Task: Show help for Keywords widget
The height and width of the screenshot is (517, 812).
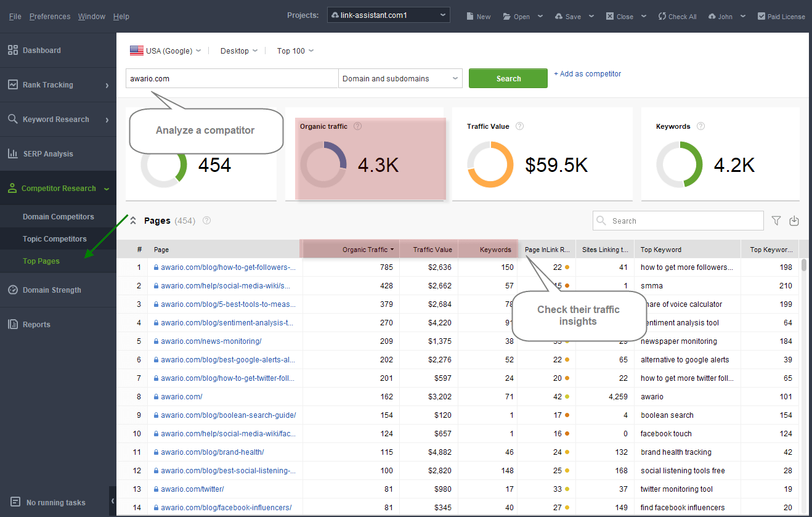Action: [x=700, y=126]
